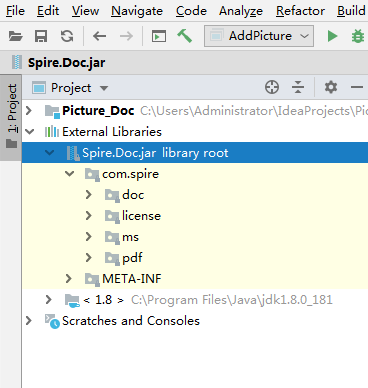
Task: Click the Synchronize refresh icon
Action: click(x=67, y=36)
